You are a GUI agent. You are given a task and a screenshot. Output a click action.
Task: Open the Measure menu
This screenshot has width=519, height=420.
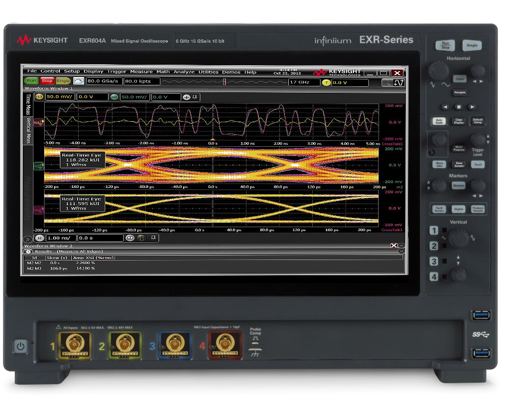[x=141, y=72]
